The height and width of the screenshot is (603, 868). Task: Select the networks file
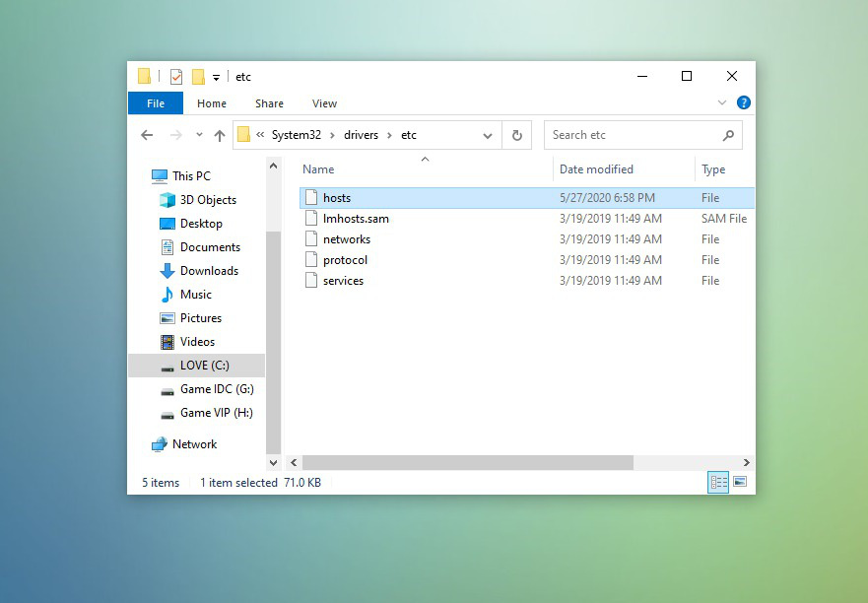point(526,239)
